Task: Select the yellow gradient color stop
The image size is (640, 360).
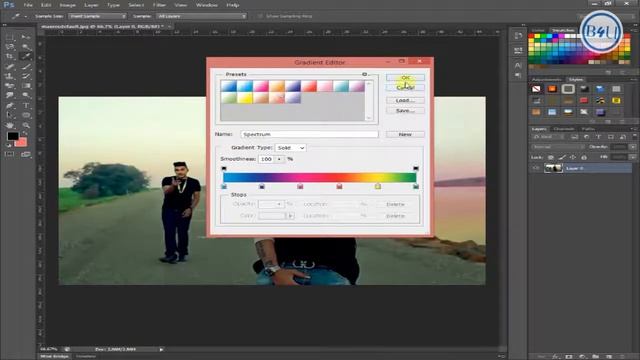Action: pyautogui.click(x=378, y=187)
